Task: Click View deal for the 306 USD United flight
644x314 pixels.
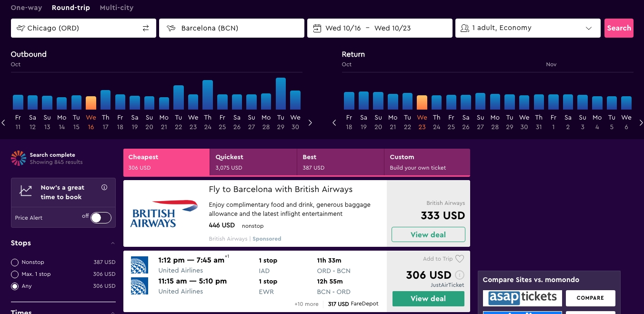Action: [x=428, y=299]
